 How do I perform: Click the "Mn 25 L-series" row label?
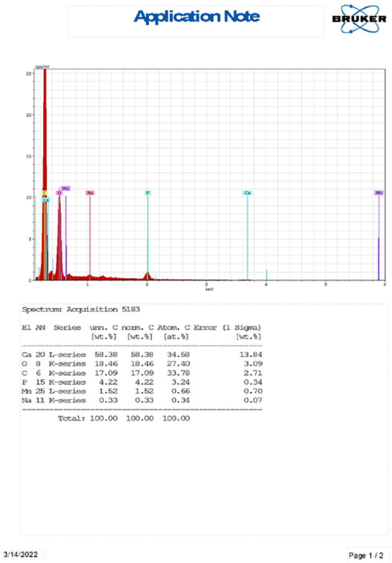coord(54,391)
